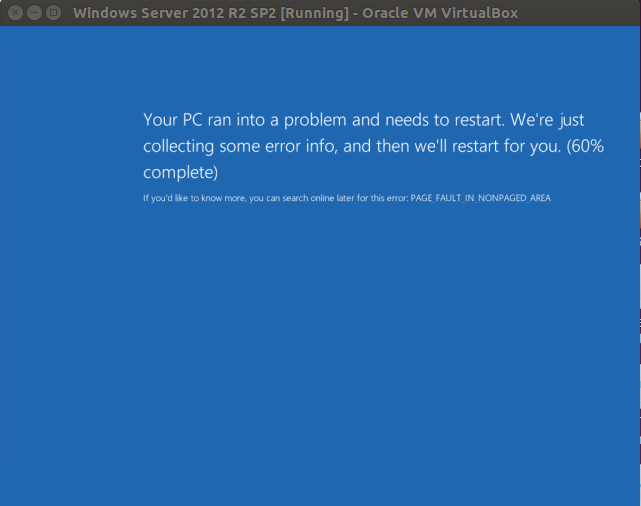Click "Oracle VM VirtualBox" in the title bar
The width and height of the screenshot is (641, 506).
[440, 13]
